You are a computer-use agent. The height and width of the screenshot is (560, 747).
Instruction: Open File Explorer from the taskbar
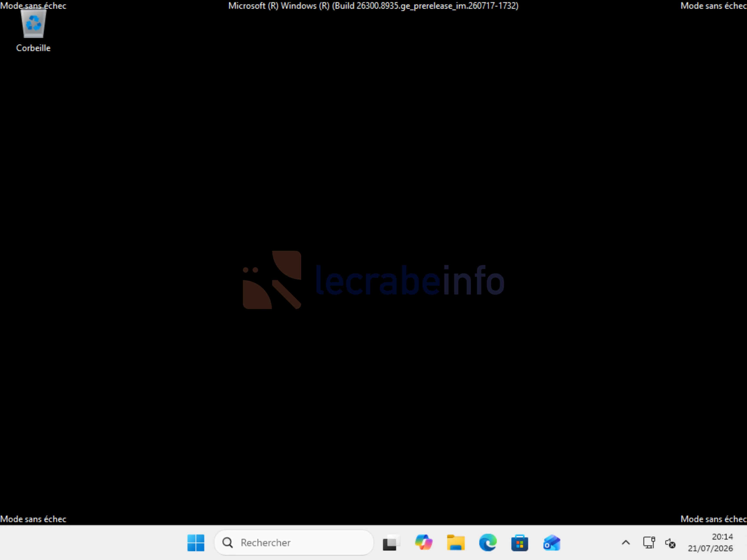click(x=456, y=542)
